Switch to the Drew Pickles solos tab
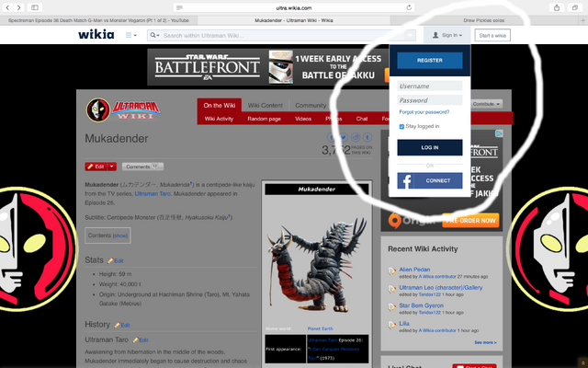Screen dimensions: 588x368 484,20
